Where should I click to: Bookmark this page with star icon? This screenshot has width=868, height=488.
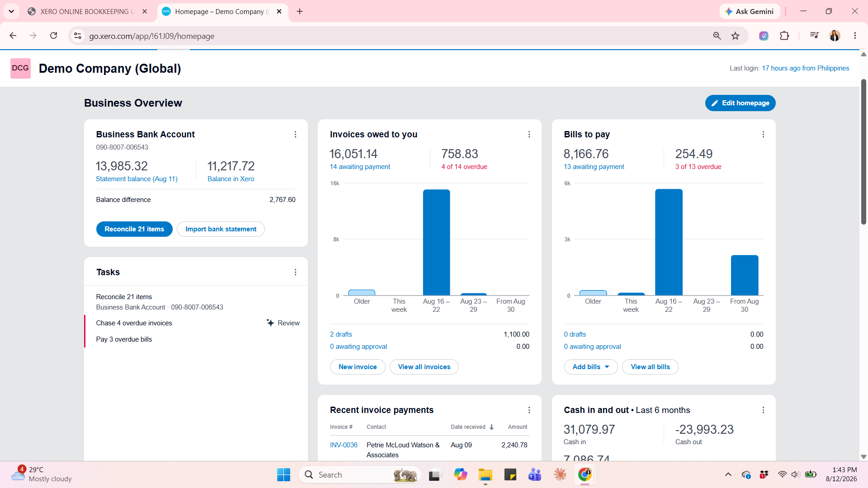(736, 36)
